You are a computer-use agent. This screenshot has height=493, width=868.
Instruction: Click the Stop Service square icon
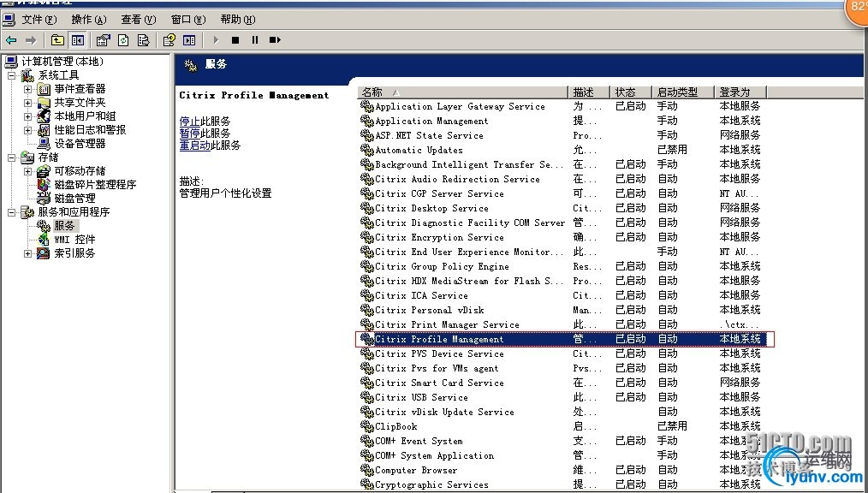[x=235, y=40]
